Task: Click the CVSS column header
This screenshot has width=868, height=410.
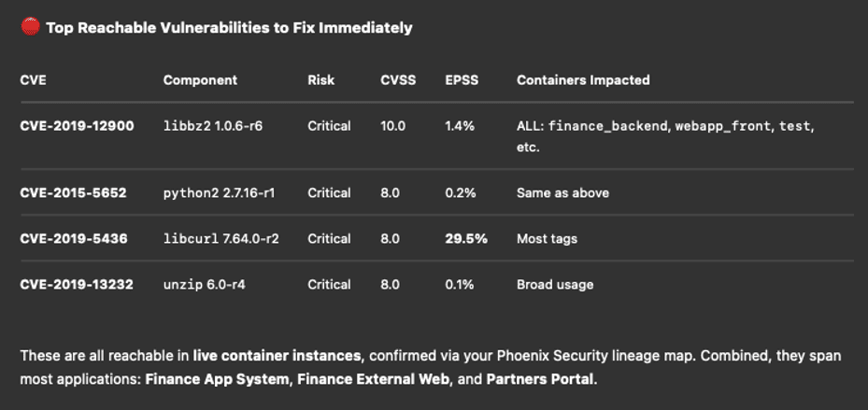Action: click(398, 80)
